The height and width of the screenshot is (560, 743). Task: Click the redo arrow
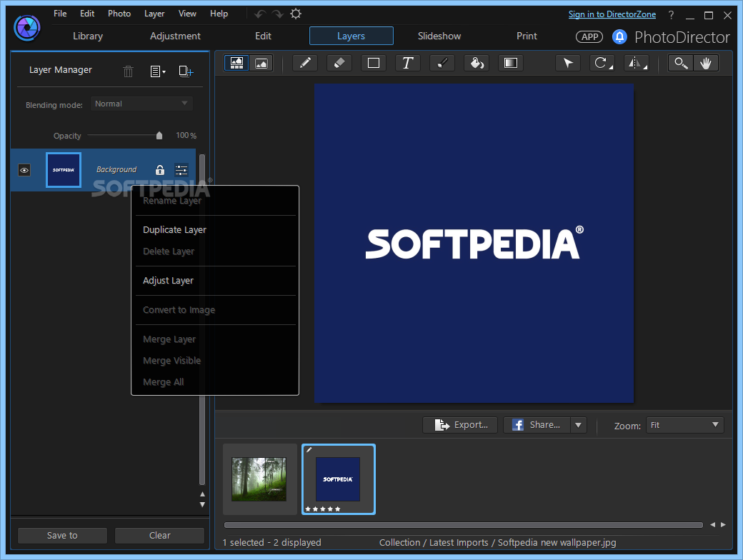point(278,14)
